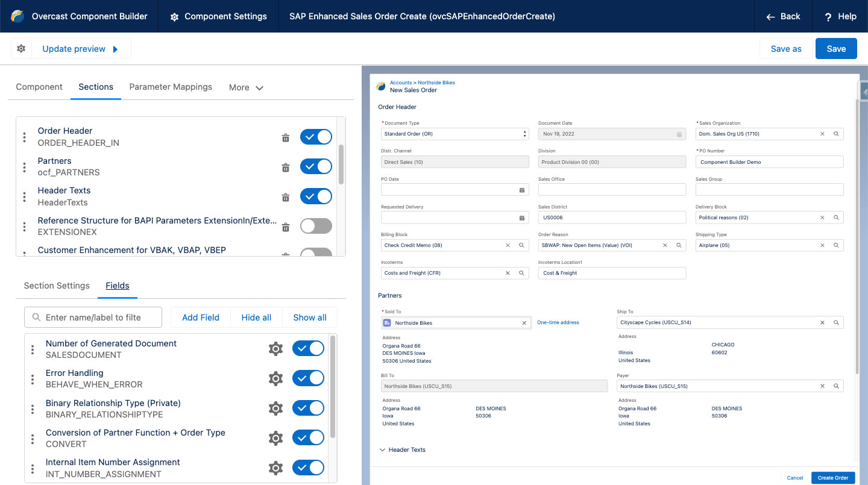The image size is (868, 485).
Task: Search lookup for Ship To field
Action: coord(837,322)
